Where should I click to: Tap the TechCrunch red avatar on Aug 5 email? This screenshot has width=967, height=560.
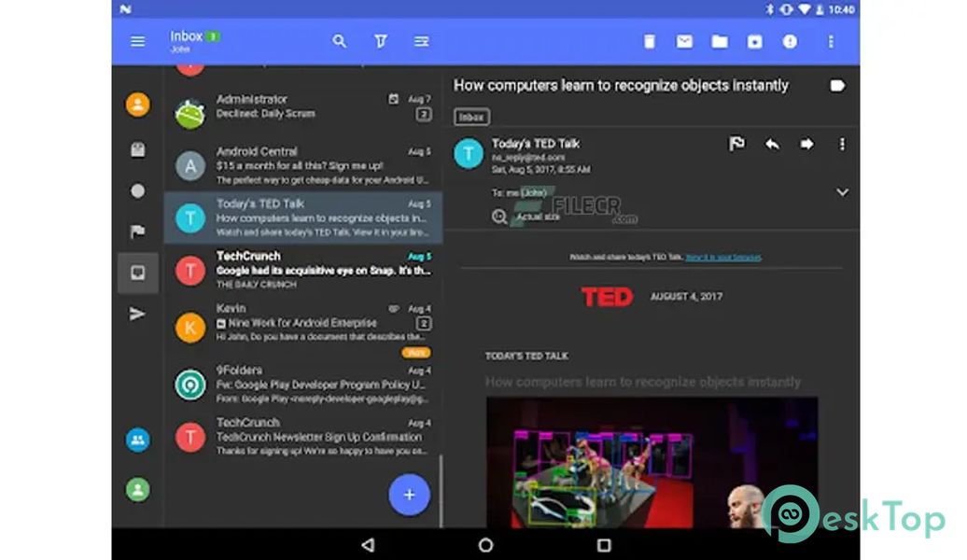point(190,271)
